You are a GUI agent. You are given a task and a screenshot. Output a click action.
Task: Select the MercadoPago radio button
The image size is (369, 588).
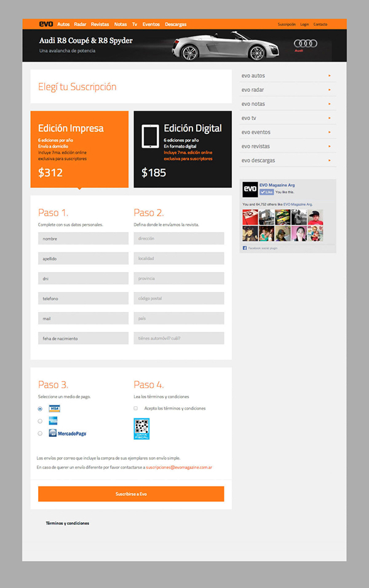[40, 434]
